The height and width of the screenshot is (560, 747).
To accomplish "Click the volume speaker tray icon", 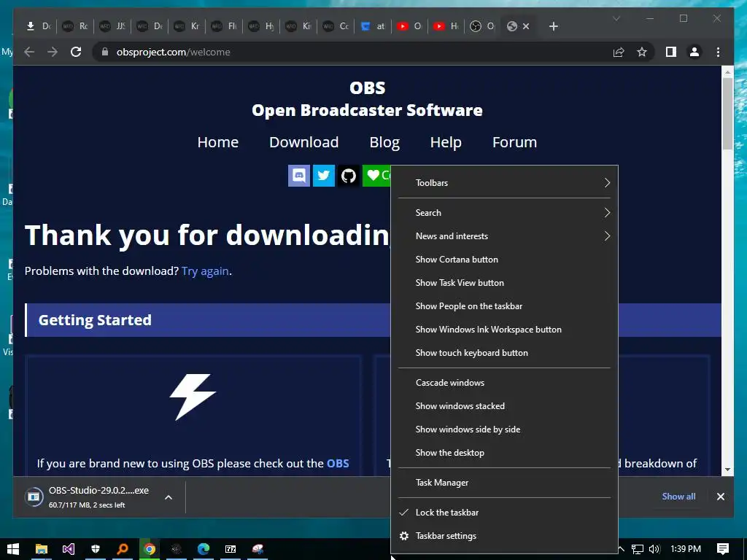I will pyautogui.click(x=654, y=549).
